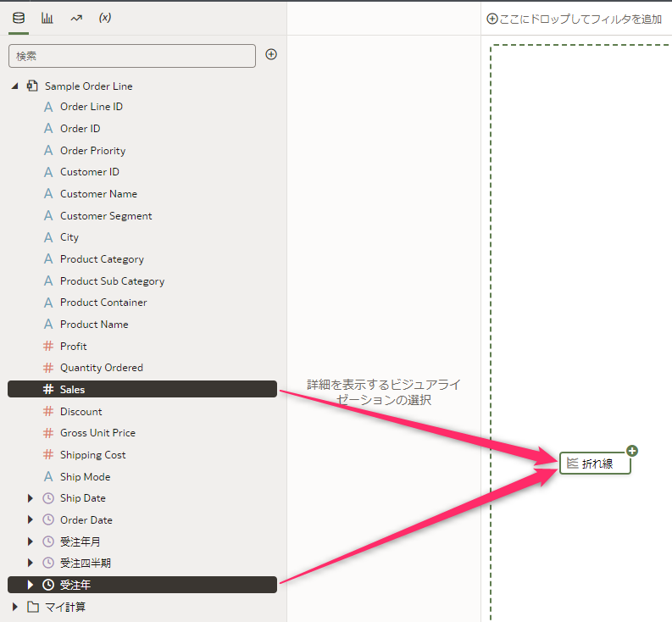The image size is (672, 622).
Task: Click the マイ計算 folder label
Action: click(x=65, y=607)
